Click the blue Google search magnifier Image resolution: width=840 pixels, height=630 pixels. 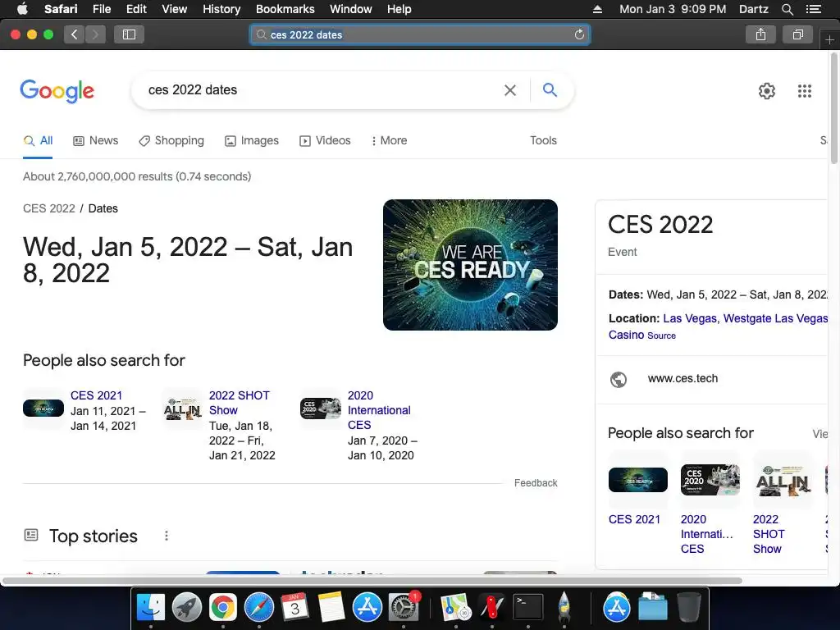point(550,89)
